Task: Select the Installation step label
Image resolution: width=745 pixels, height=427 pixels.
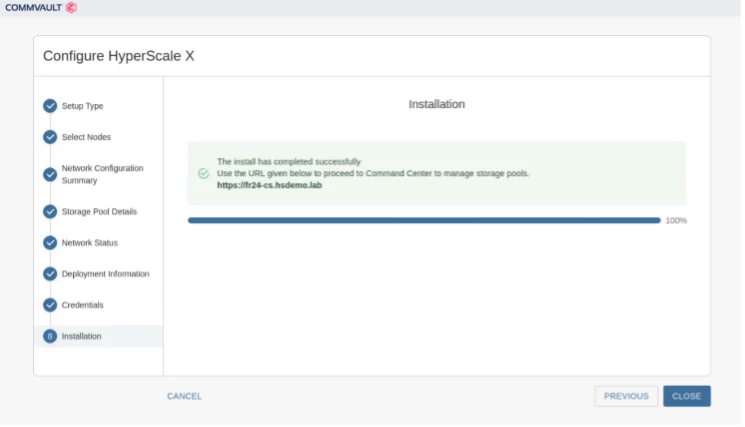Action: 81,336
